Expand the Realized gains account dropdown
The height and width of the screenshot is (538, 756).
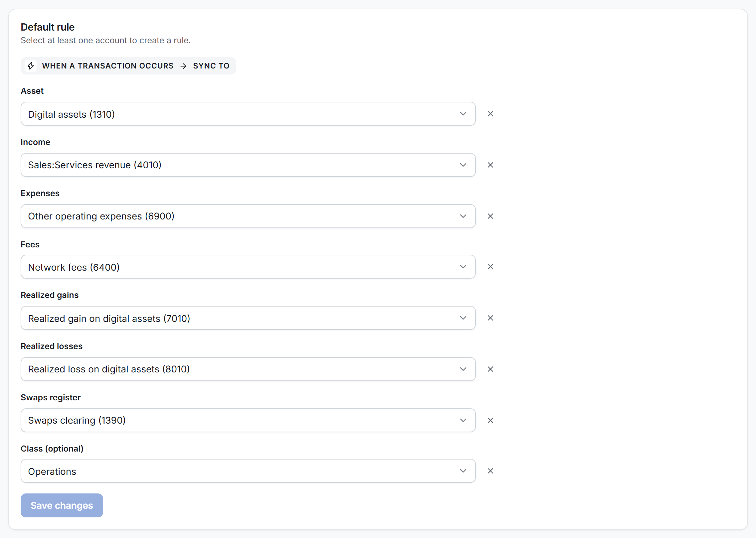(x=248, y=318)
